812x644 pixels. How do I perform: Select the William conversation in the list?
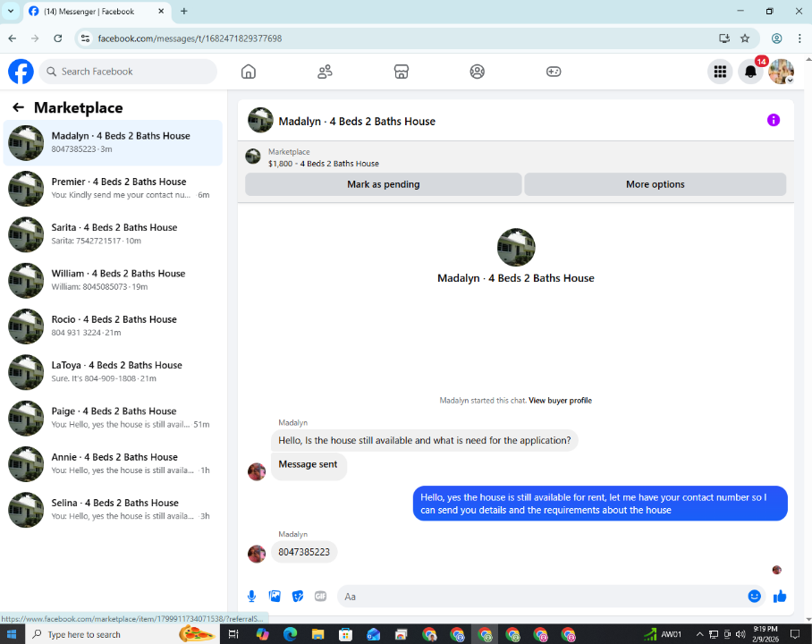click(113, 280)
